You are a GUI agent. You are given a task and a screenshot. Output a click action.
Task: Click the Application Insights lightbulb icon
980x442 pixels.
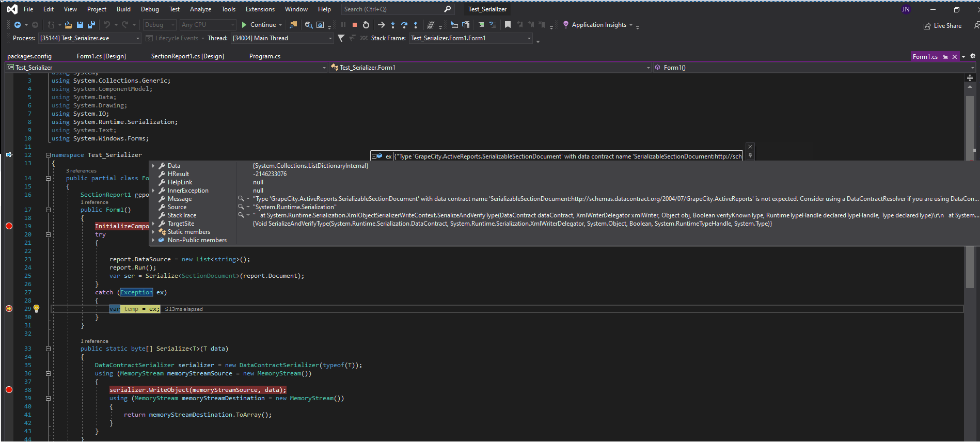click(x=566, y=25)
